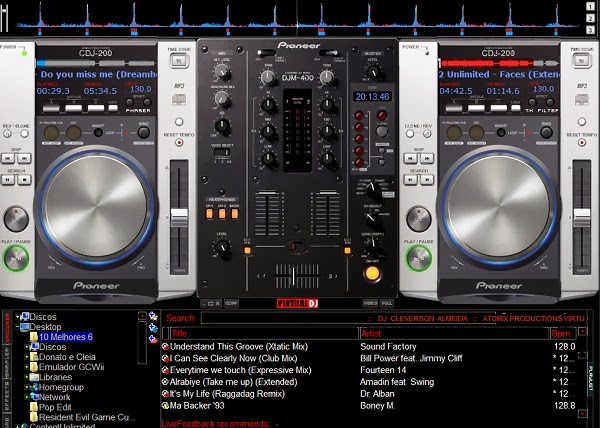This screenshot has height=428, width=600.
Task: Click right deck Time Code button
Action: click(x=582, y=60)
